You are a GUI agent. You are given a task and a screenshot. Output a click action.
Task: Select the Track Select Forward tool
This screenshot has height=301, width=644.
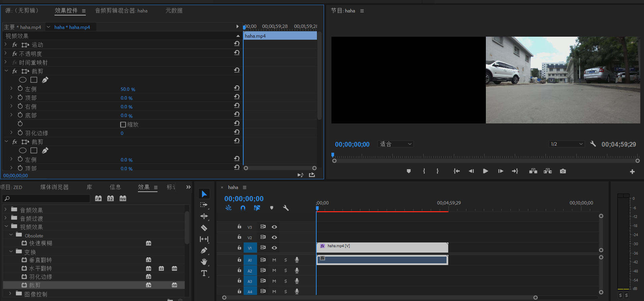[204, 205]
